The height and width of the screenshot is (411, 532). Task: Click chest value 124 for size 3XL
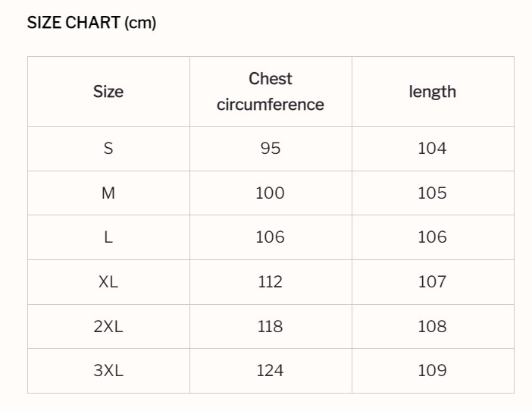pos(271,370)
